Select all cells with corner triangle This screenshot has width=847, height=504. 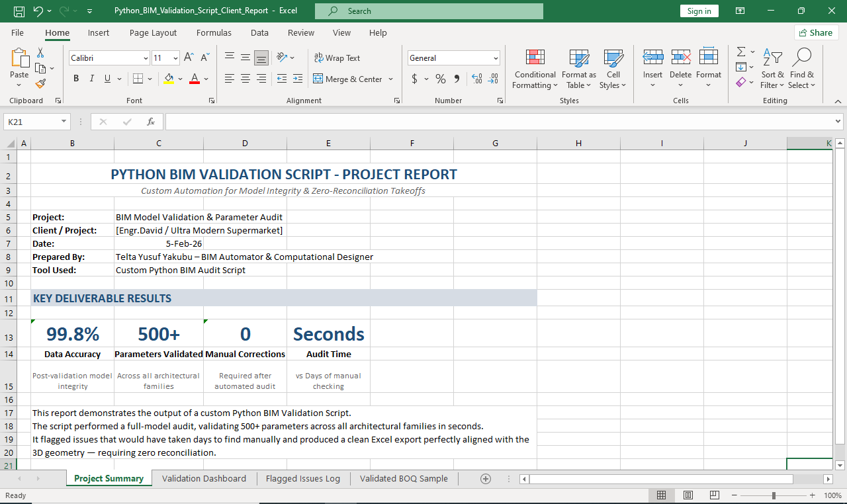[10, 144]
